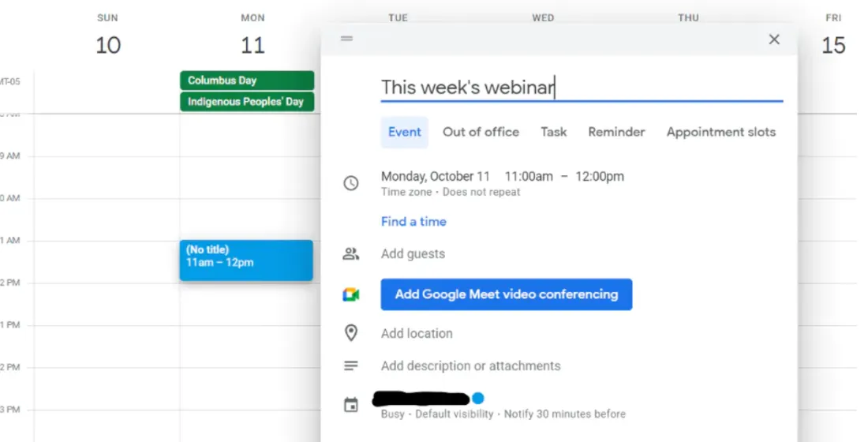The image size is (868, 442).
Task: Grab the dialog drag handle icon
Action: pos(346,38)
